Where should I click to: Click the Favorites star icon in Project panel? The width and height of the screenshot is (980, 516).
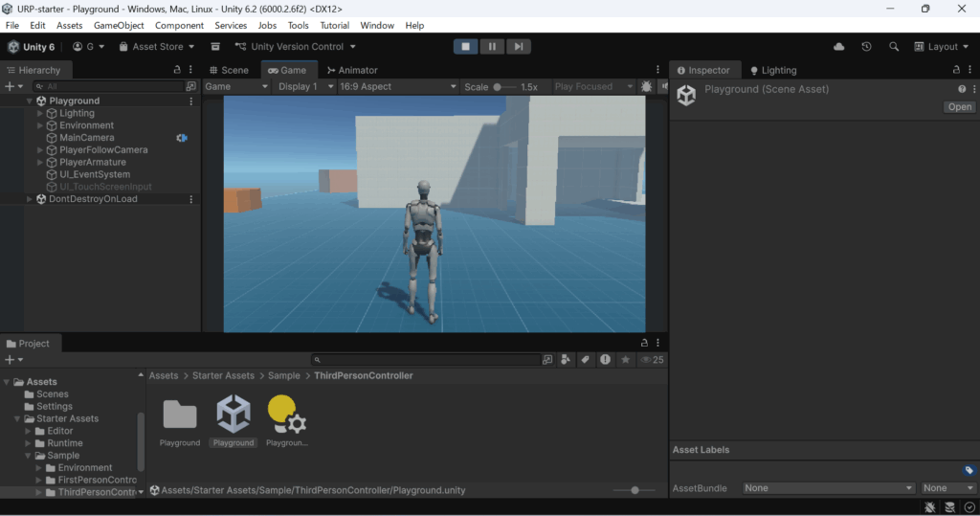[625, 360]
